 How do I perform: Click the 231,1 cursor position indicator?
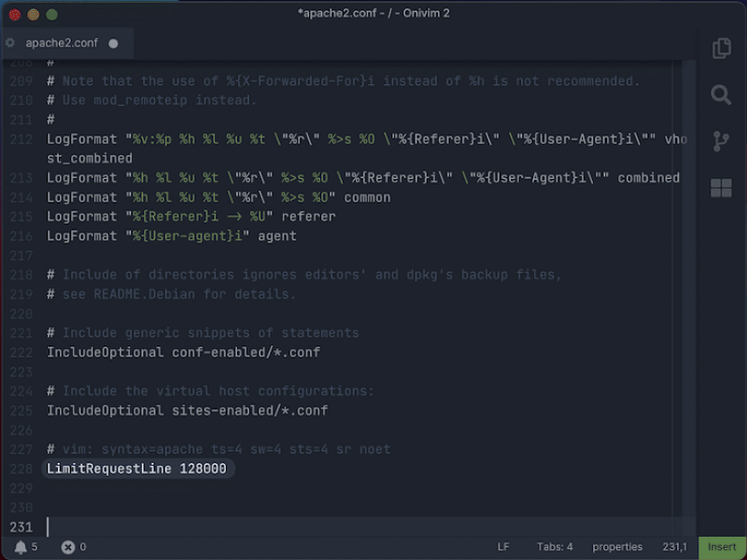click(x=674, y=547)
